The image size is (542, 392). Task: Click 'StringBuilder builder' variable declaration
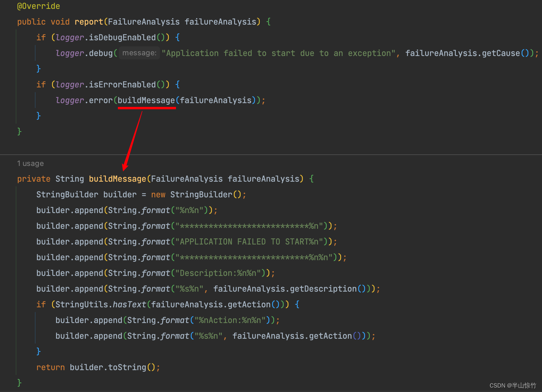86,195
